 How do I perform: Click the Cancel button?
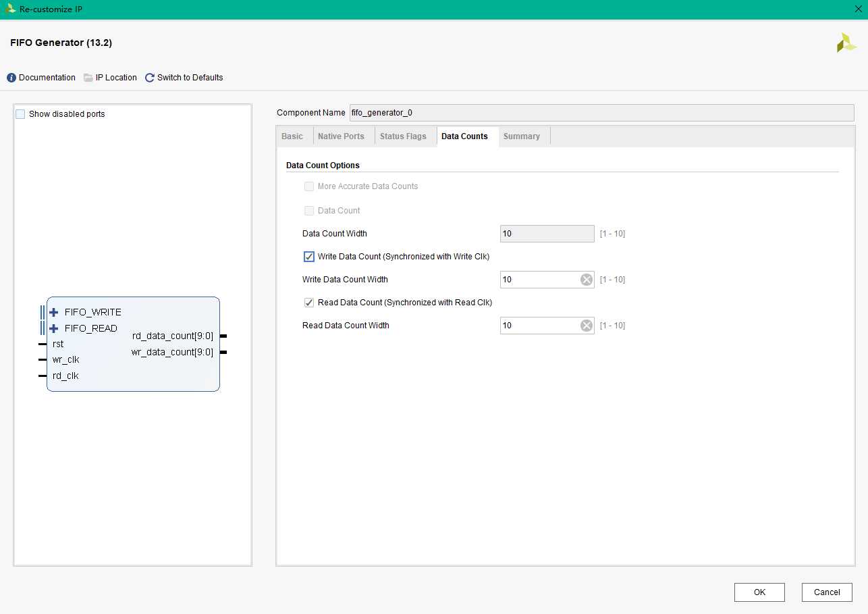(827, 592)
